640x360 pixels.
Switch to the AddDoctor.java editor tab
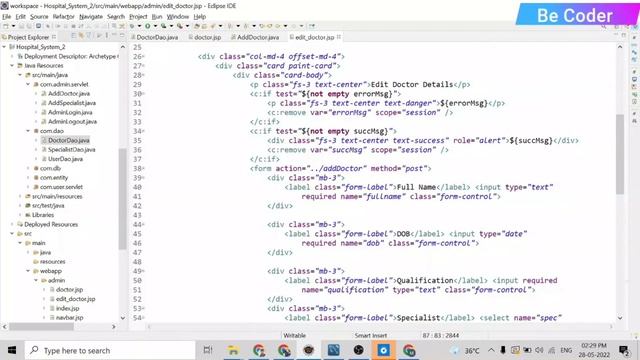click(x=255, y=37)
